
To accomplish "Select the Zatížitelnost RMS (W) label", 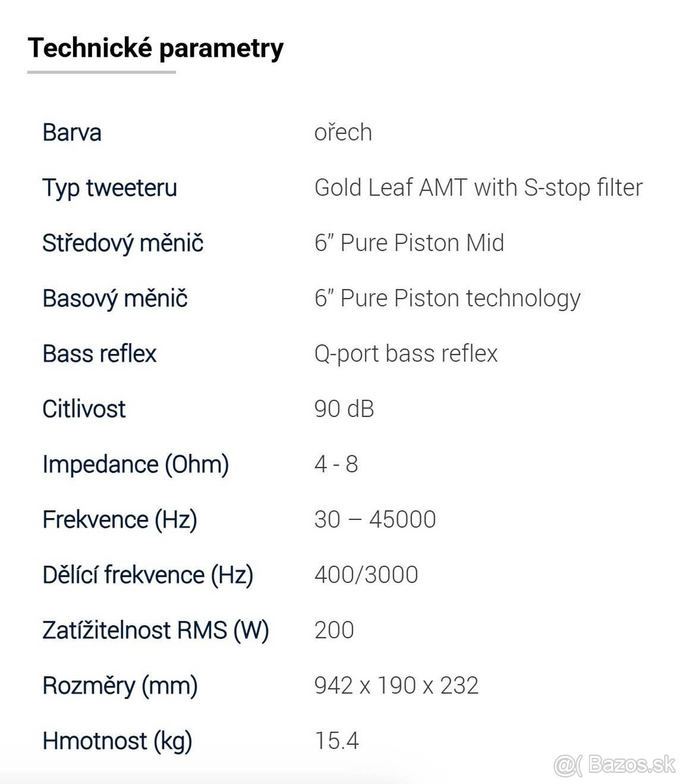I will (x=155, y=630).
